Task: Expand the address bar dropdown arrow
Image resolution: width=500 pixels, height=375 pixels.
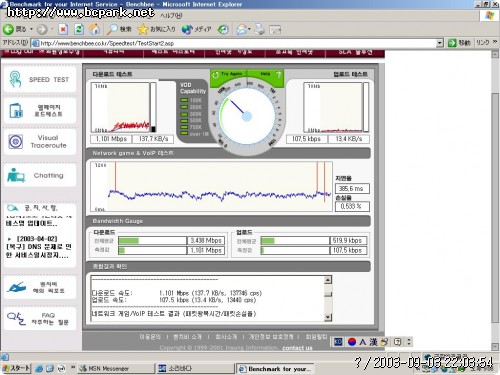Action: tap(440, 43)
